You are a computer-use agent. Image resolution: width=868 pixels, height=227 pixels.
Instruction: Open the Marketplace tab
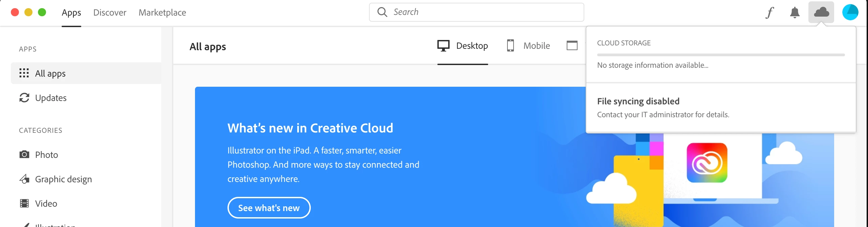click(162, 13)
